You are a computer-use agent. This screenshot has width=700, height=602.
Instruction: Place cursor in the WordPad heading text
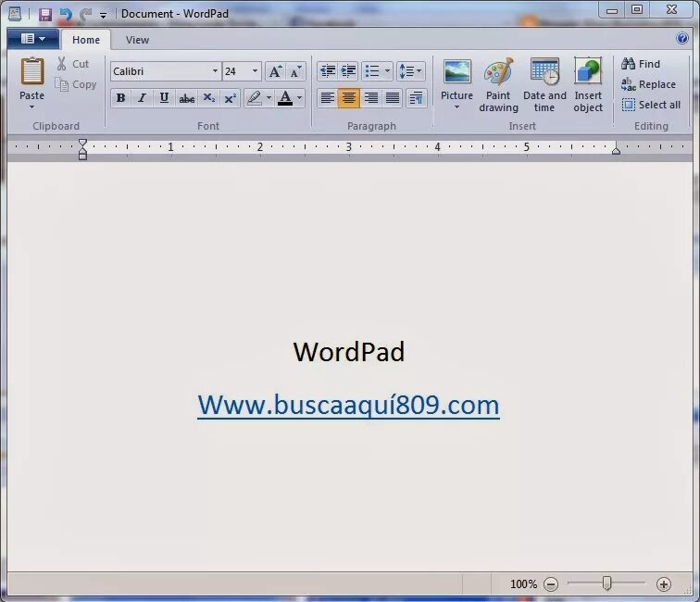349,352
